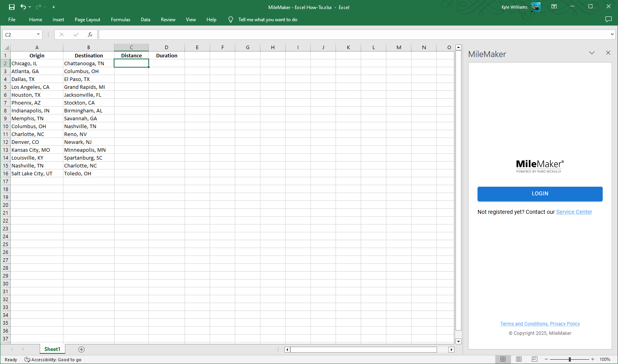
Task: Select the Duration header cell
Action: click(x=167, y=55)
